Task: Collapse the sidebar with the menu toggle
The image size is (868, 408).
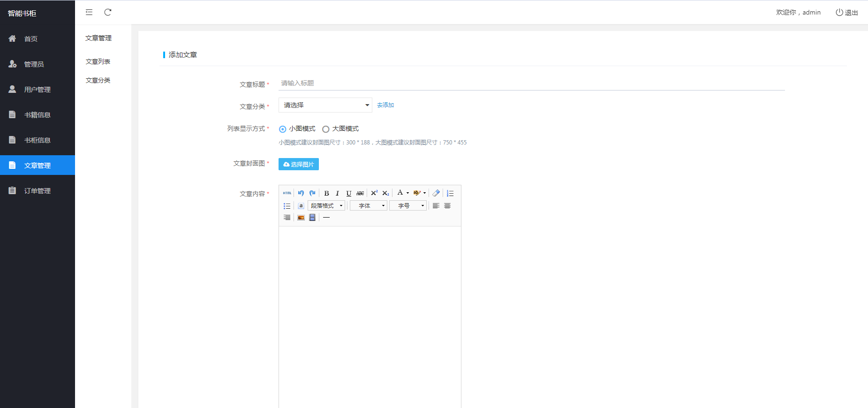Action: coord(89,12)
